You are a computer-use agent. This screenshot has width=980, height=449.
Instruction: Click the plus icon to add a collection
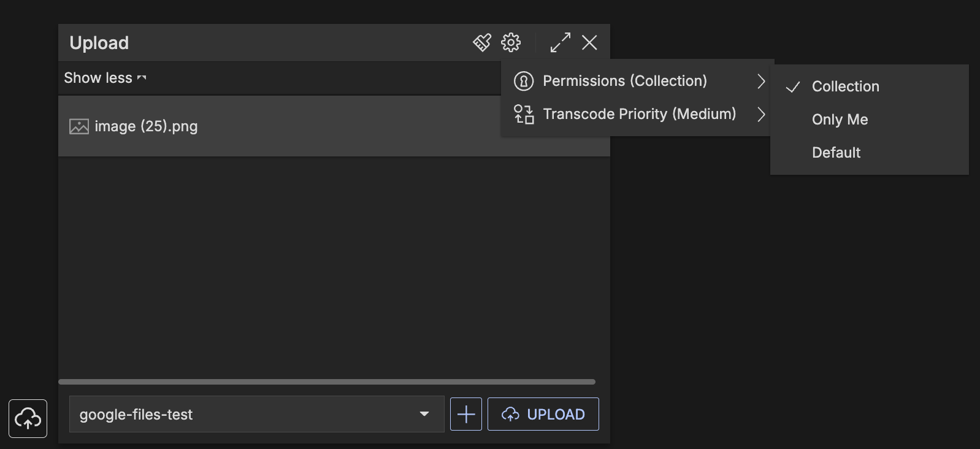[466, 414]
